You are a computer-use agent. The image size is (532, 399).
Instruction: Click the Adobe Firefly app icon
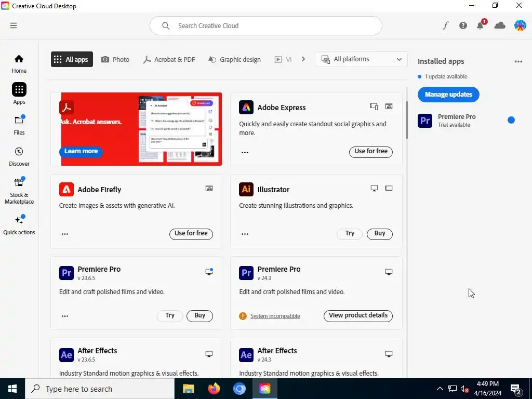click(66, 189)
